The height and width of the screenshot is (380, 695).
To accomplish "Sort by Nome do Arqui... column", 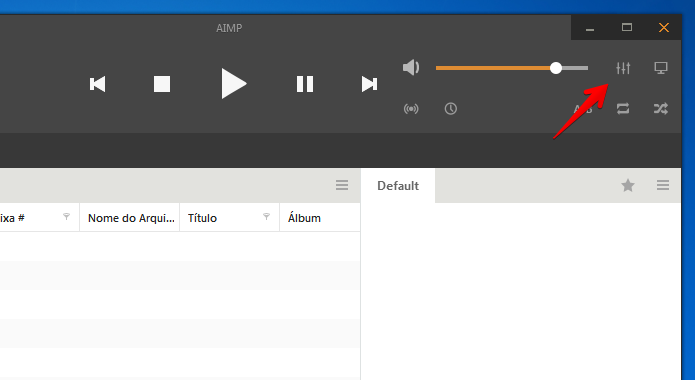I will [130, 218].
